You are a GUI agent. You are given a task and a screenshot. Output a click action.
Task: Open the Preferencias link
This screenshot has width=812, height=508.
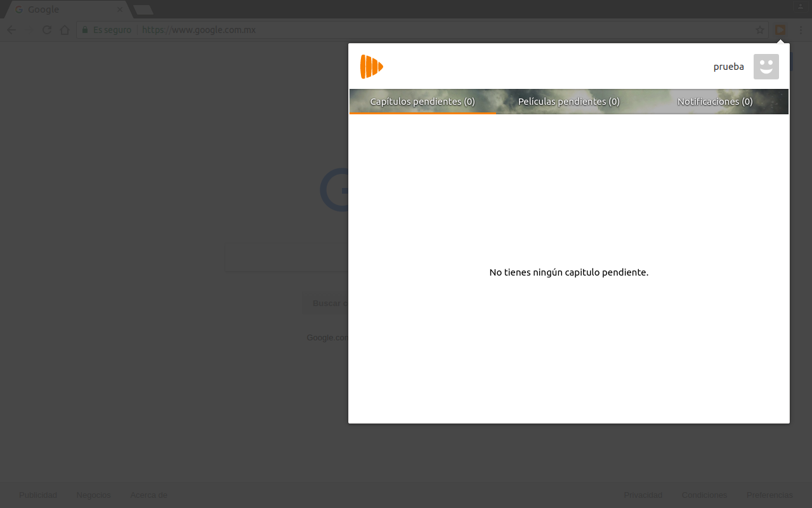click(769, 495)
